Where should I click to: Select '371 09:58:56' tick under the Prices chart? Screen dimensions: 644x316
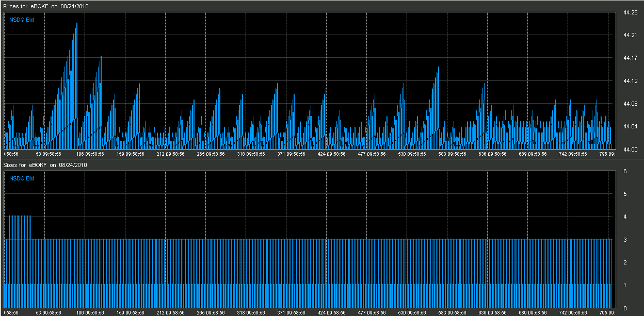(x=292, y=154)
